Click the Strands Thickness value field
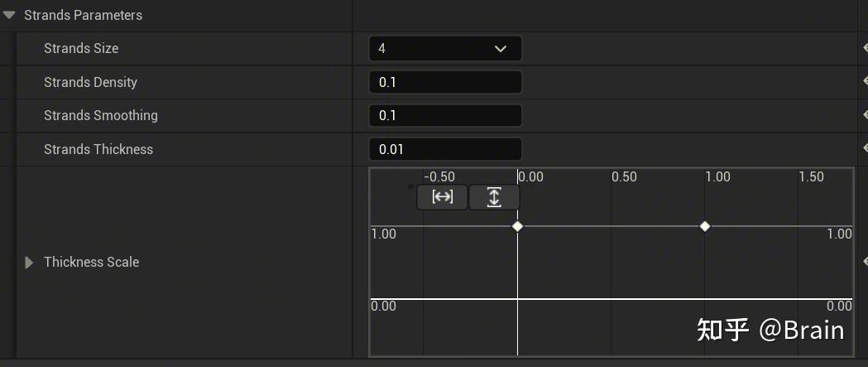 click(445, 149)
